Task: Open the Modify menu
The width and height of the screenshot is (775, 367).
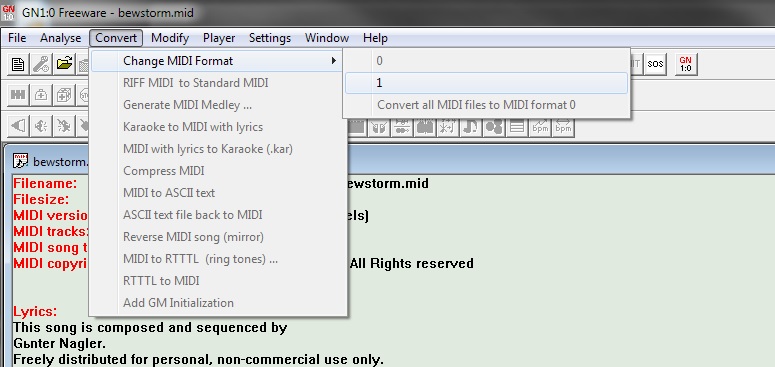Action: (x=170, y=38)
